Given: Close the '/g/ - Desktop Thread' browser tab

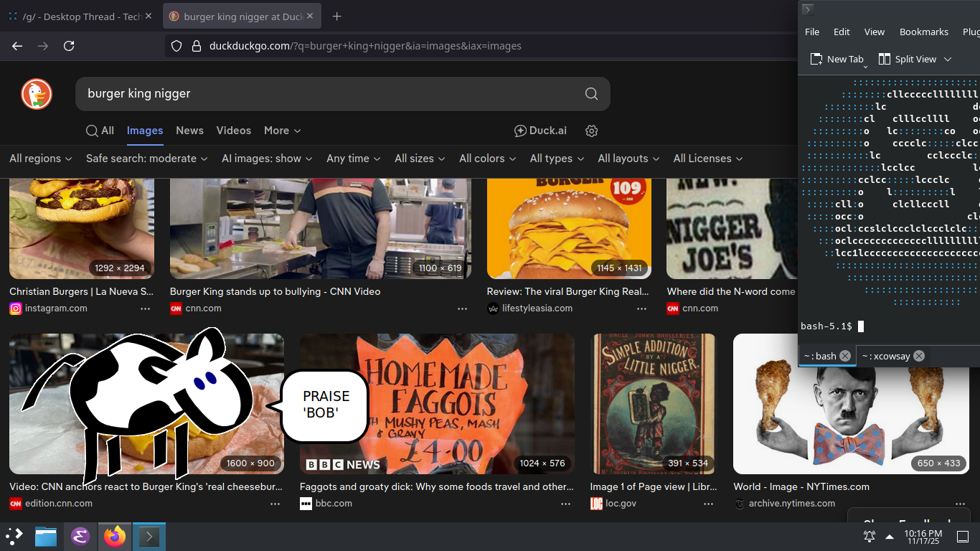Looking at the screenshot, I should click(149, 17).
